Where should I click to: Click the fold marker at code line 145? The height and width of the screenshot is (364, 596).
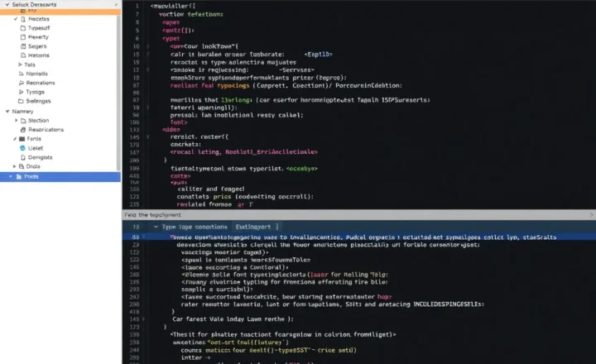pos(148,136)
